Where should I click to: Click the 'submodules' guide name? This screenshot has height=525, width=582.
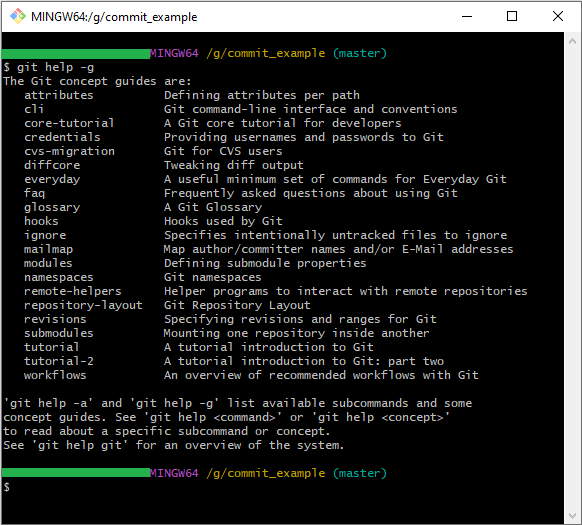point(59,333)
